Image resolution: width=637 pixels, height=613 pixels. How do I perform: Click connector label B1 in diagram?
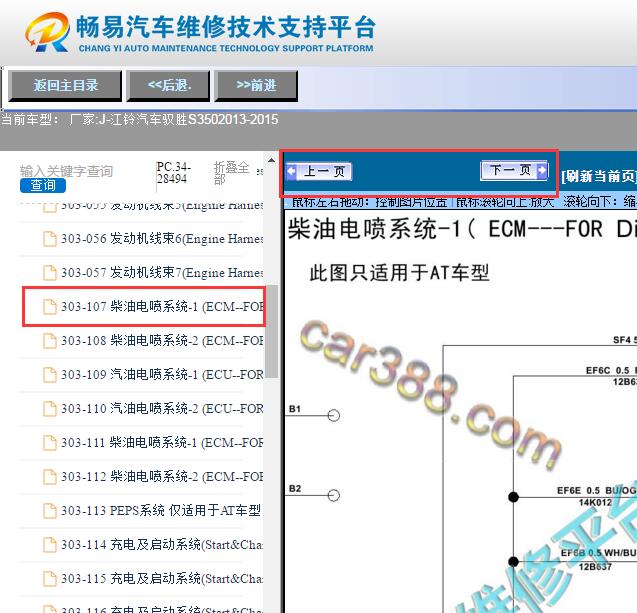tap(295, 409)
